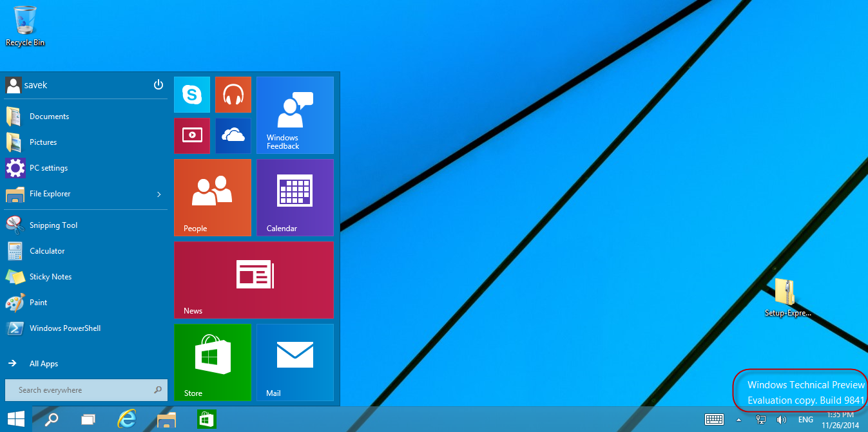Open the volume control in system tray
The width and height of the screenshot is (868, 432).
point(782,418)
